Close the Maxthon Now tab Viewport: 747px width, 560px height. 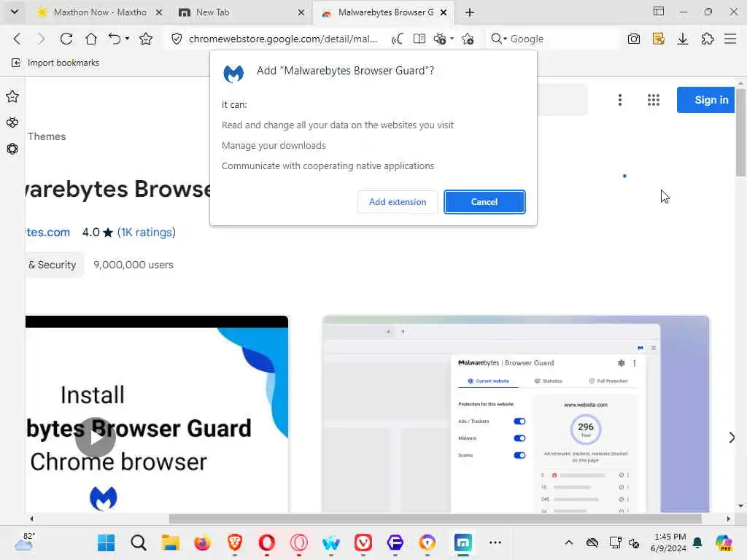(x=159, y=12)
